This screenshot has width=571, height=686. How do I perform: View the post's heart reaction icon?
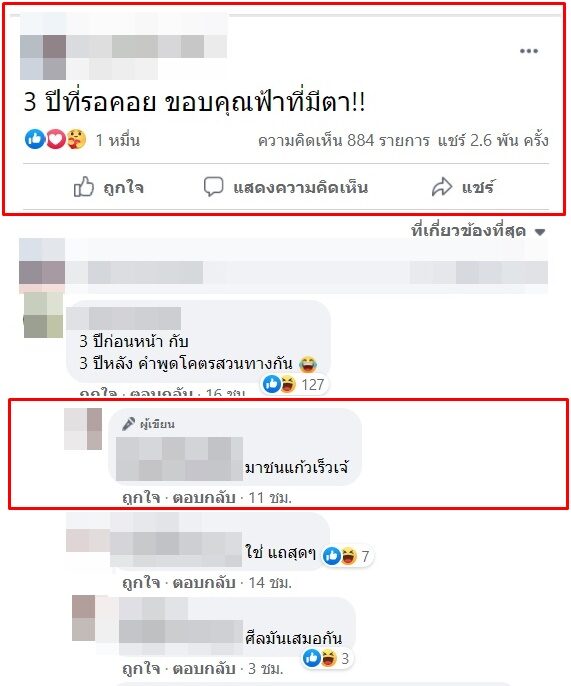click(56, 140)
